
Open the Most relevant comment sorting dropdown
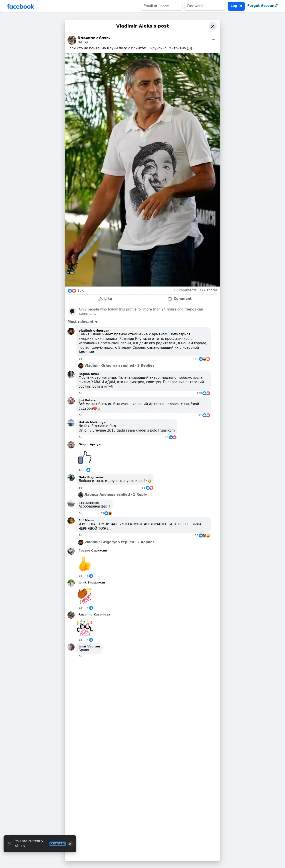pyautogui.click(x=83, y=322)
